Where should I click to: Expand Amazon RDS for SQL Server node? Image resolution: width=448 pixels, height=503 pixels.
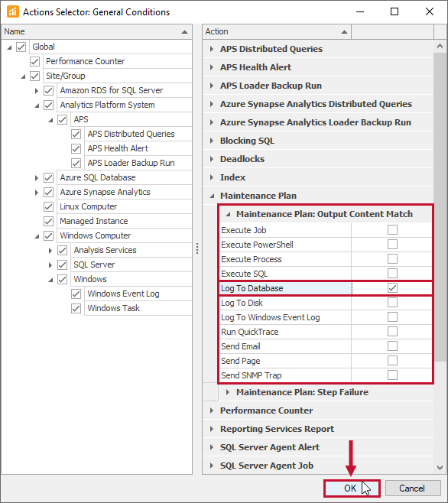coord(37,91)
